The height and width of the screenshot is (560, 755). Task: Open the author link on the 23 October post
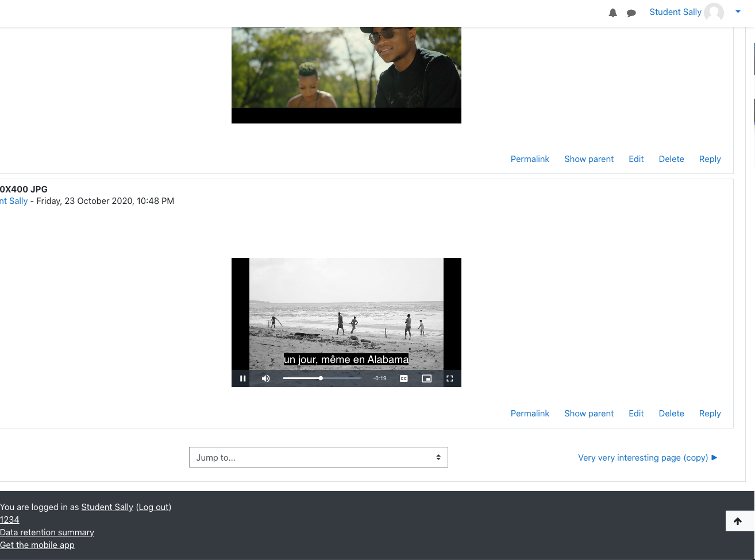pos(14,201)
